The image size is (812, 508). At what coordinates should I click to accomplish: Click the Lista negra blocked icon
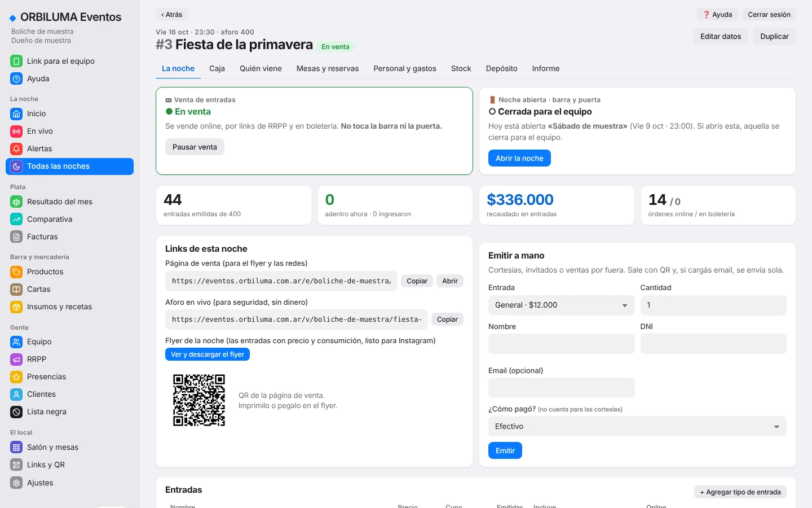pyautogui.click(x=16, y=411)
